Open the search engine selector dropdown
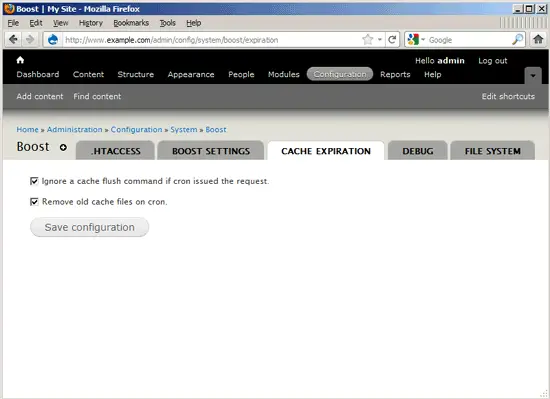550x399 pixels. [x=423, y=40]
